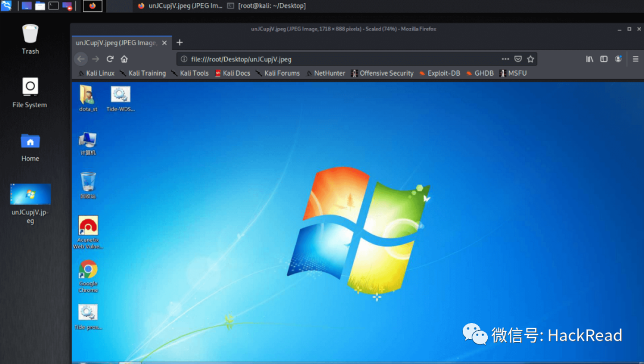Click the show desktop panel icon

27,6
